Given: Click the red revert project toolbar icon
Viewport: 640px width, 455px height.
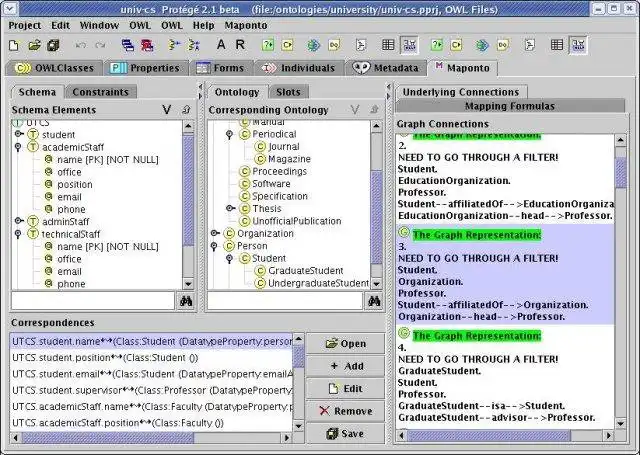Looking at the screenshot, I should pyautogui.click(x=147, y=45).
